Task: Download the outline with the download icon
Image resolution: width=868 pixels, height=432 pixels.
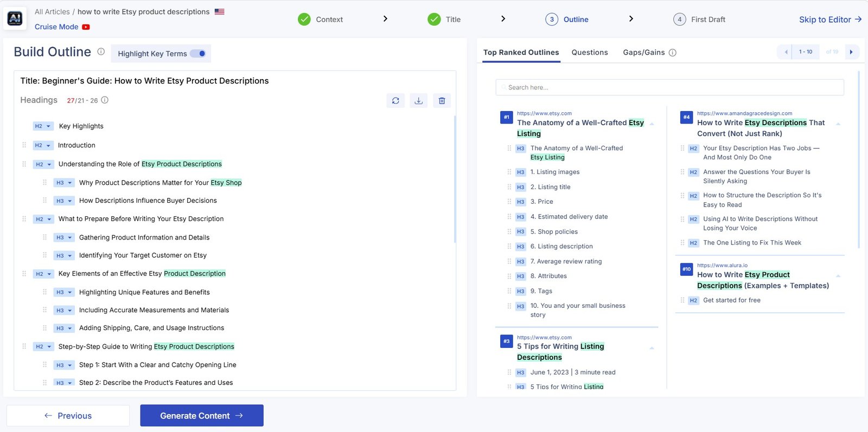Action: click(x=419, y=100)
